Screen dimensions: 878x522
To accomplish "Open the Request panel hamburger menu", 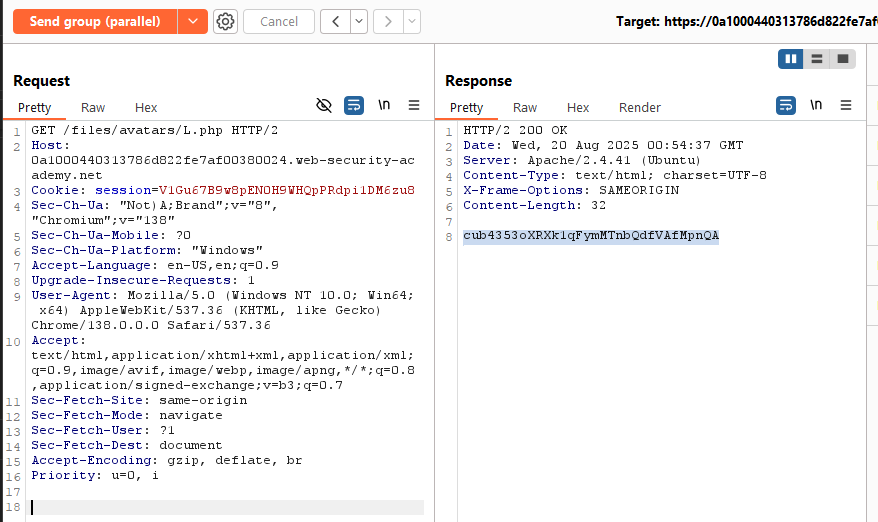I will (414, 105).
